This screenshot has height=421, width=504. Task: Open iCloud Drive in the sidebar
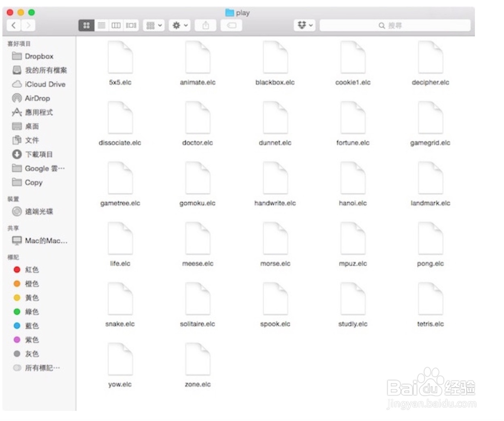tap(39, 84)
